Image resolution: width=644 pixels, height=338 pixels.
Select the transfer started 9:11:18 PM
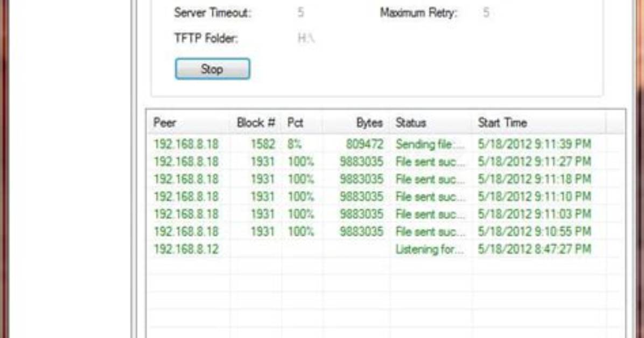(385, 179)
